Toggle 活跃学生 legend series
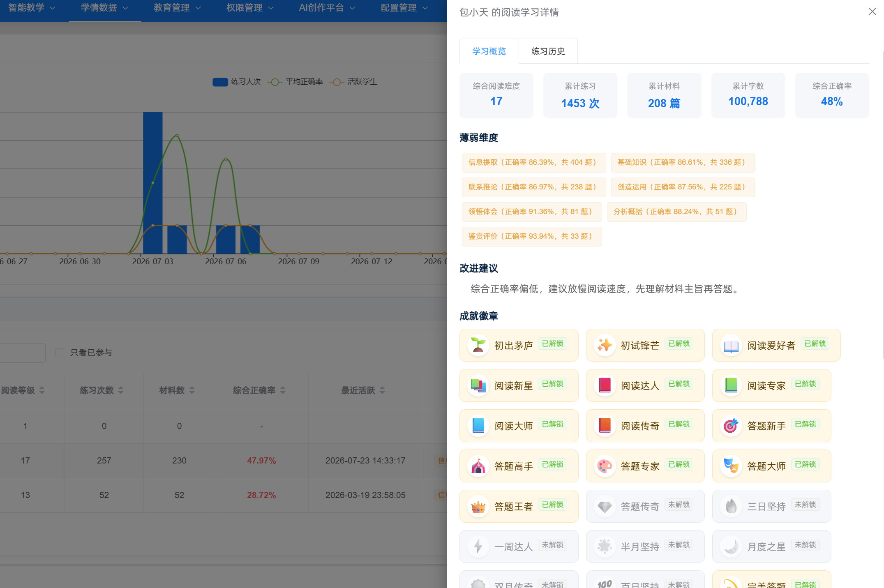This screenshot has height=588, width=884. tap(353, 82)
